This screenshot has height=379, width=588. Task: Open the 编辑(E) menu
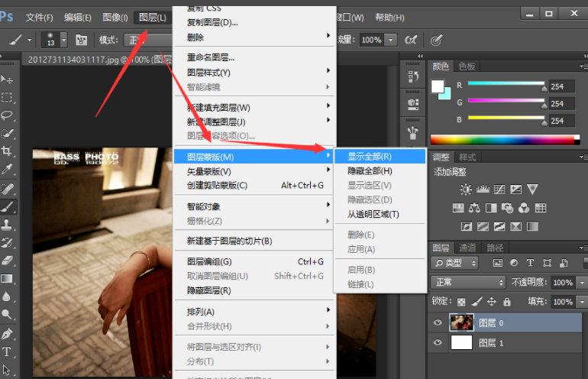point(78,18)
